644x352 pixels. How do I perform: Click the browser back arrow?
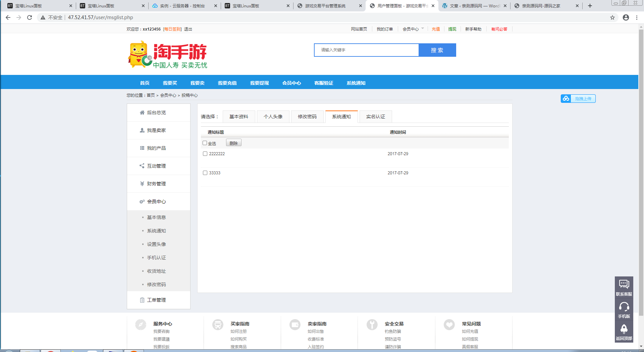coord(8,17)
